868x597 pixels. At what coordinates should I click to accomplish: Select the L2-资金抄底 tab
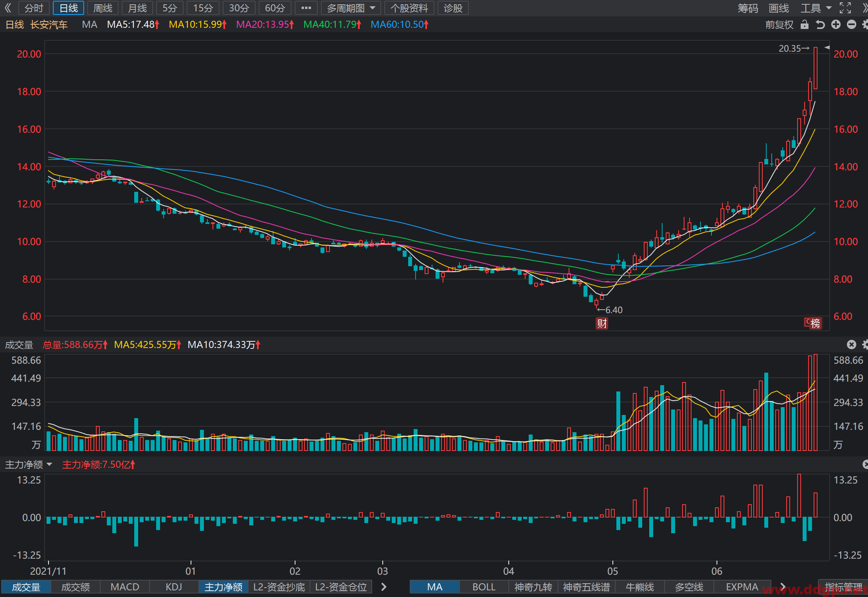point(279,587)
